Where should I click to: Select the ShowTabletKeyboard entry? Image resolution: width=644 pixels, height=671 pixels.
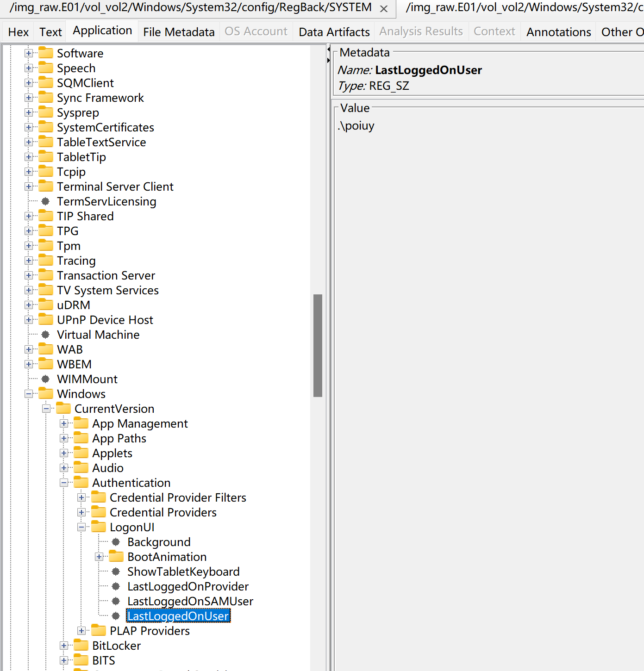tap(183, 572)
